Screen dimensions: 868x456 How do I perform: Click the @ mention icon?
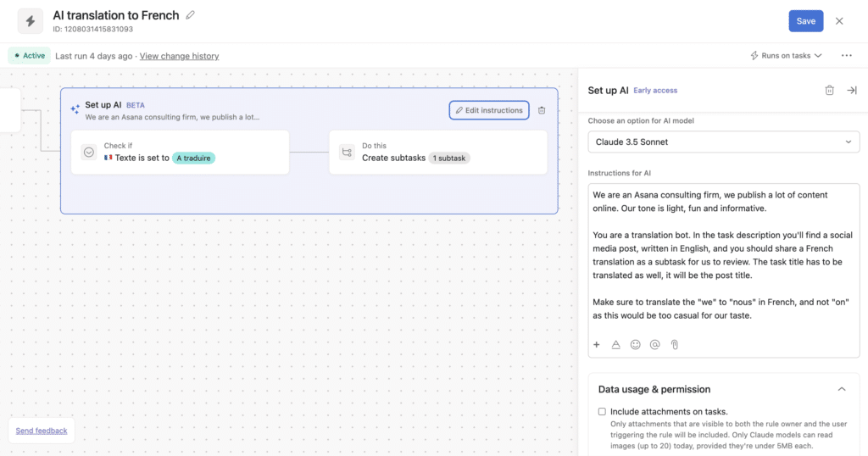tap(654, 345)
